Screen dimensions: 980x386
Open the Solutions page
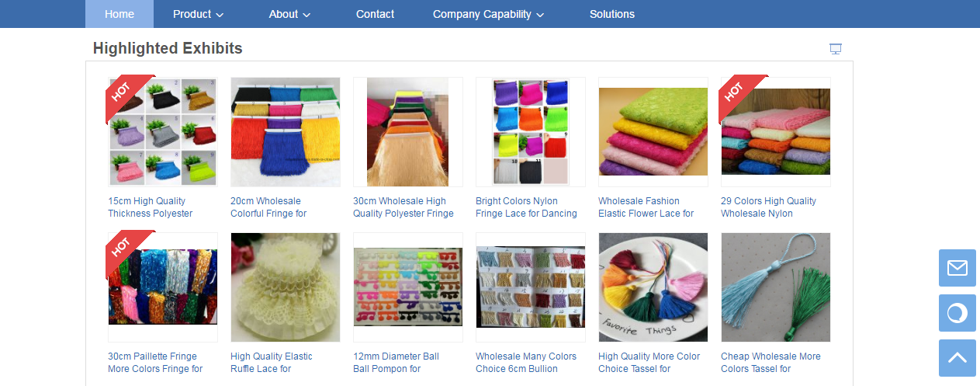point(611,14)
